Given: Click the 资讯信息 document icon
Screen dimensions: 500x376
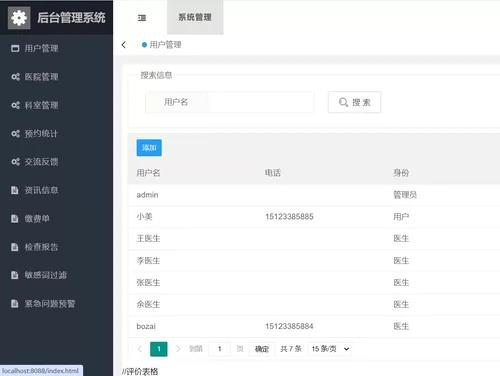Looking at the screenshot, I should pos(15,190).
